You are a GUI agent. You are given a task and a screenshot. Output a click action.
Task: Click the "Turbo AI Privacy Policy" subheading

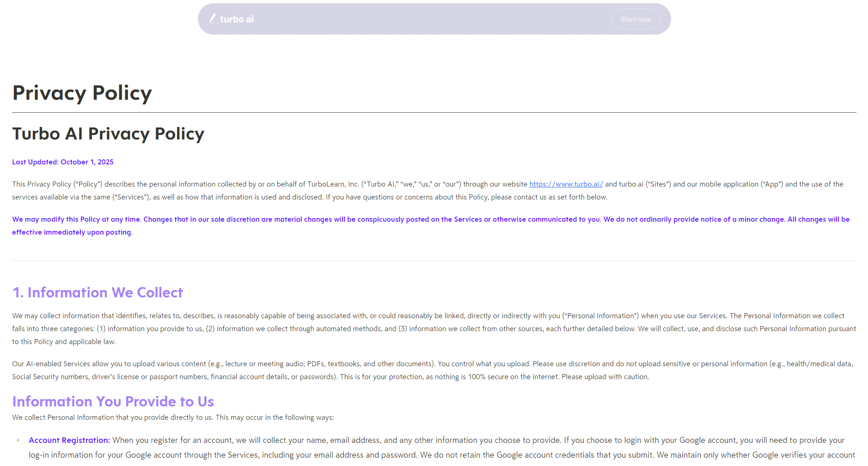(x=108, y=134)
